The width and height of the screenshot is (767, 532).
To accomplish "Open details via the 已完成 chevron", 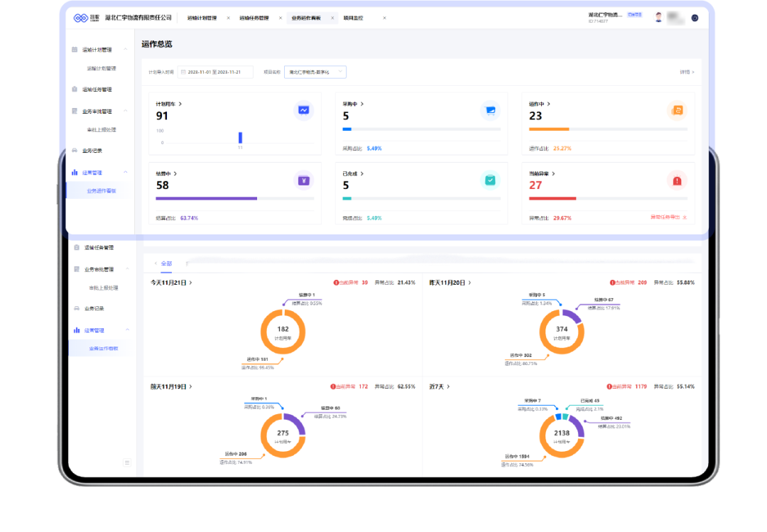I will [x=362, y=174].
